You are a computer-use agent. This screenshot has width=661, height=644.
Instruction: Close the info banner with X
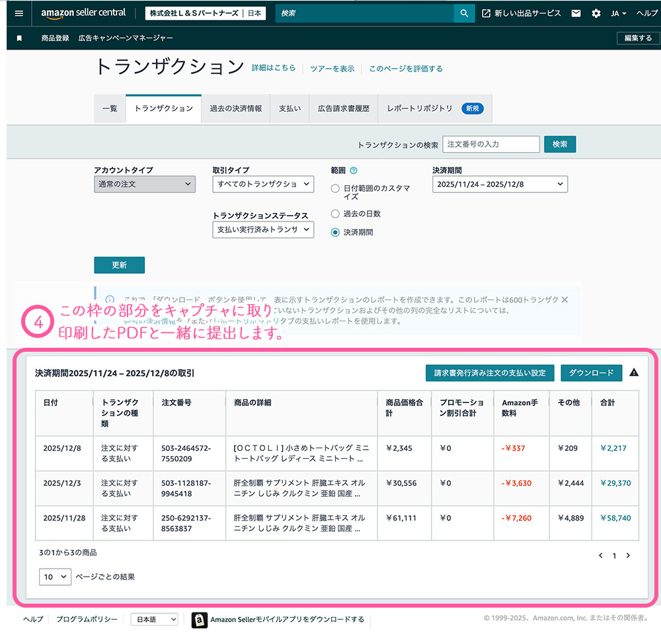click(564, 300)
